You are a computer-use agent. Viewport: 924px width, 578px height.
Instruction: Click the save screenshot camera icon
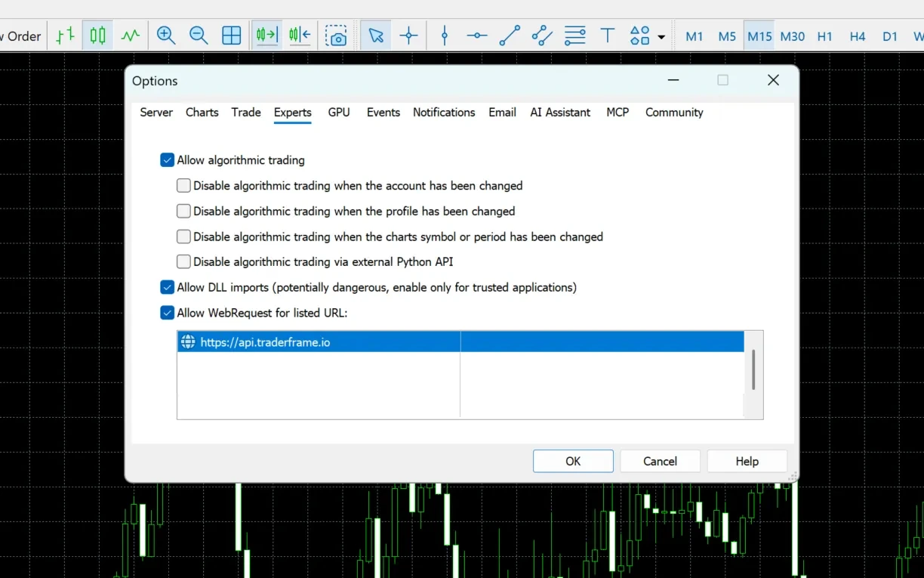336,36
